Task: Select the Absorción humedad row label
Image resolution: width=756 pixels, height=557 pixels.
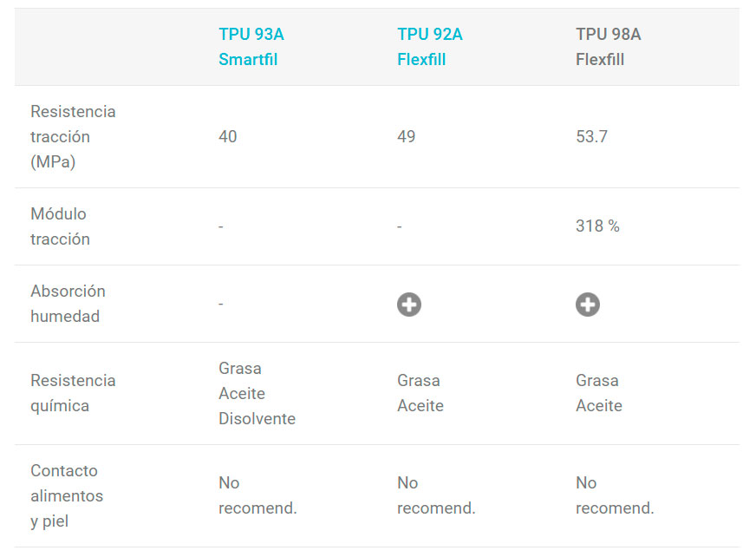Action: tap(68, 304)
